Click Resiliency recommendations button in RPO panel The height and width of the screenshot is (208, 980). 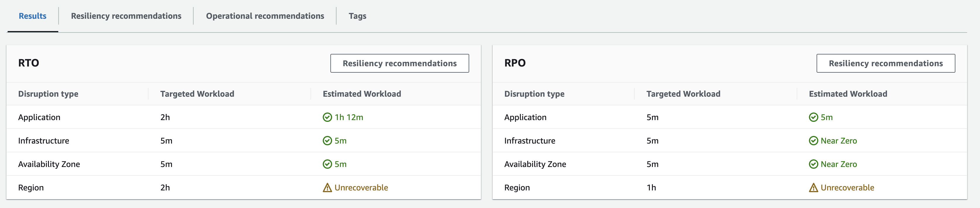coord(885,63)
